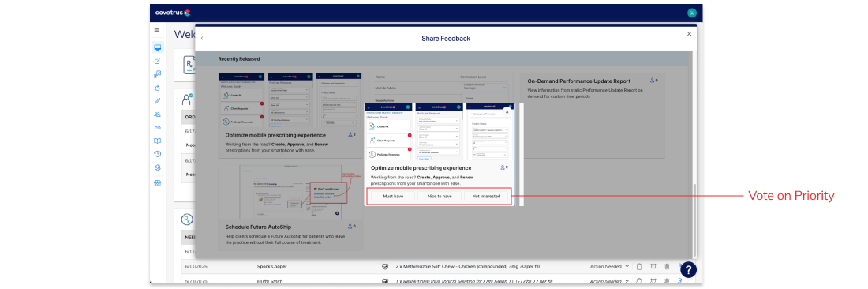The height and width of the screenshot is (289, 868).
Task: Click the Share Feedback dialog title
Action: pos(446,39)
